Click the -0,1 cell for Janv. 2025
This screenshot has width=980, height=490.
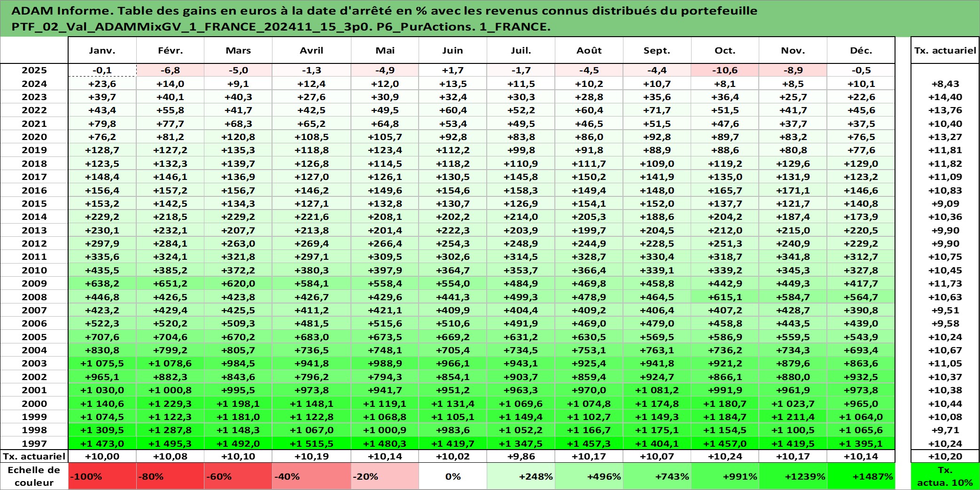pyautogui.click(x=102, y=70)
